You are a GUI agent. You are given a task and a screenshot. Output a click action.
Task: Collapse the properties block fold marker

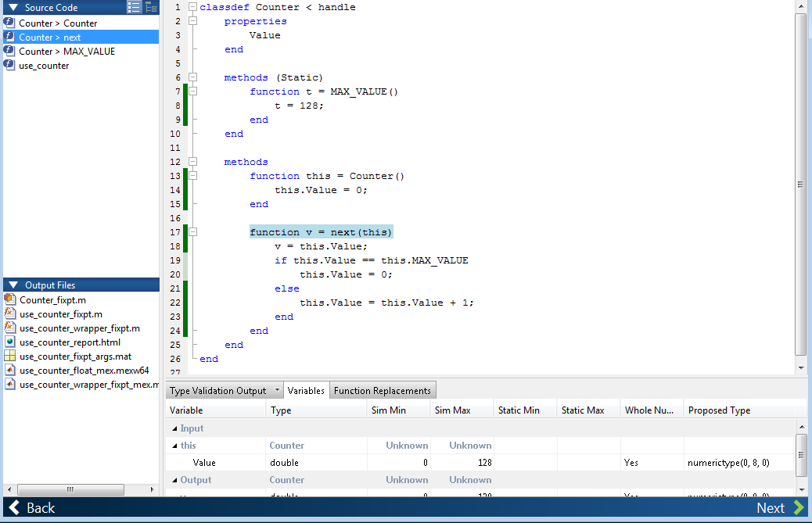(192, 21)
